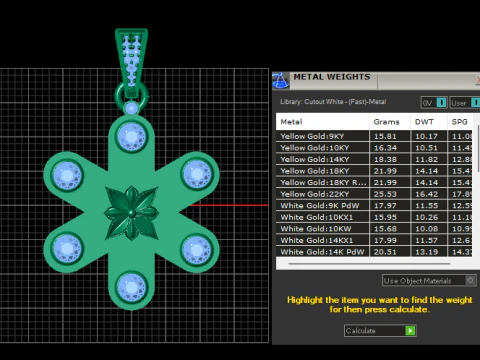Click the 10.08 DWT value
The image size is (480, 360).
[x=426, y=229]
